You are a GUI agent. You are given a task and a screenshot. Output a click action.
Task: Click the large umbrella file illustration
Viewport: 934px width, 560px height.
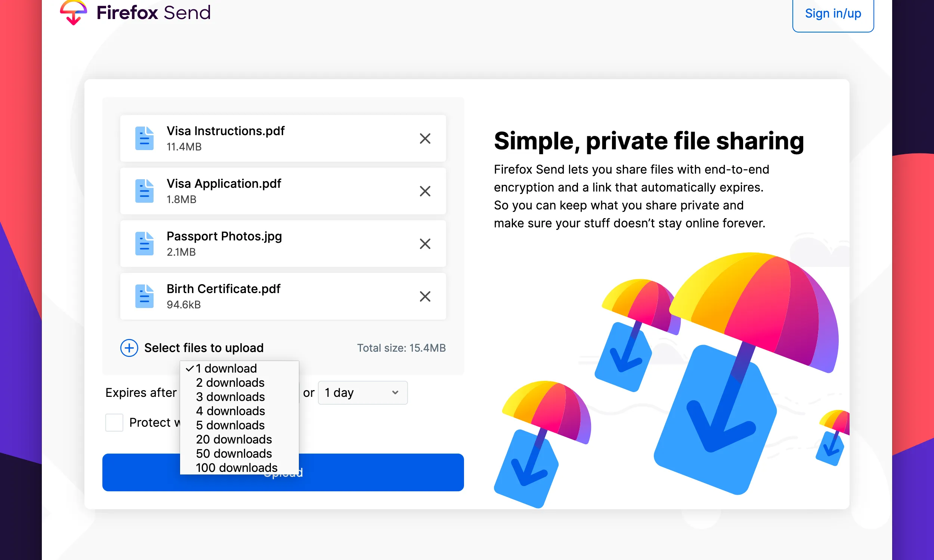pyautogui.click(x=746, y=374)
